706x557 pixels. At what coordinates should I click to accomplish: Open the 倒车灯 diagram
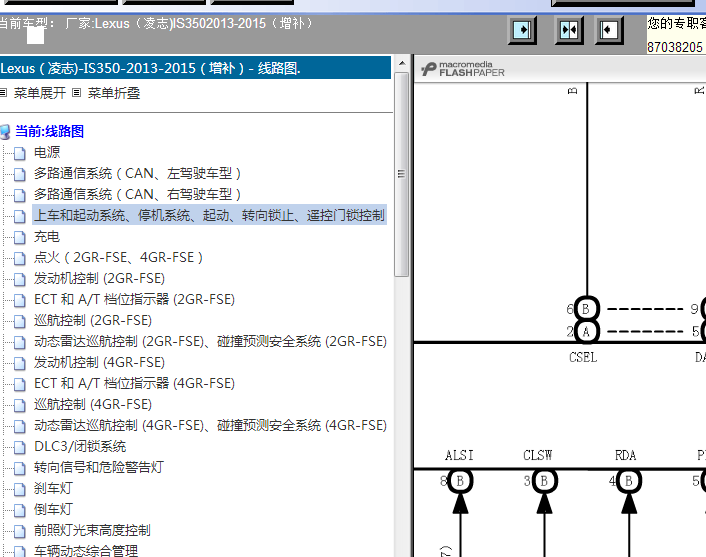[x=53, y=510]
